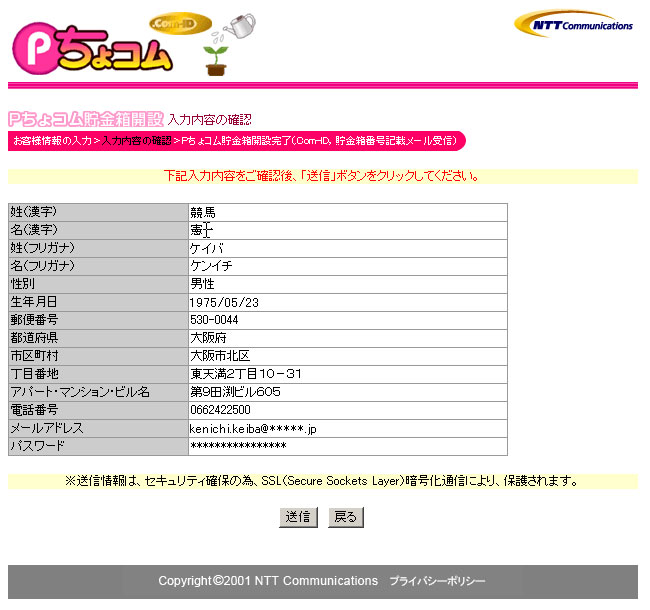Click the 姓(漢字) label cell
This screenshot has width=650, height=610.
point(98,213)
